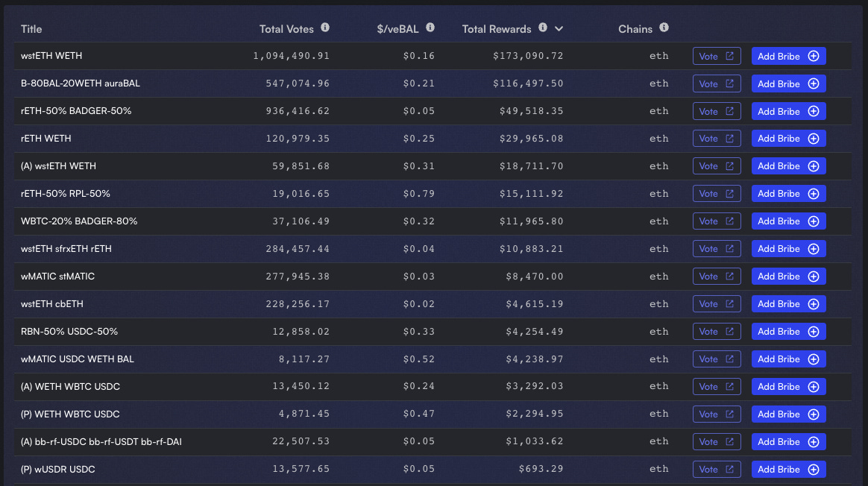Image resolution: width=868 pixels, height=486 pixels.
Task: Vote on (P) wUSDR USDC pool
Action: [717, 470]
